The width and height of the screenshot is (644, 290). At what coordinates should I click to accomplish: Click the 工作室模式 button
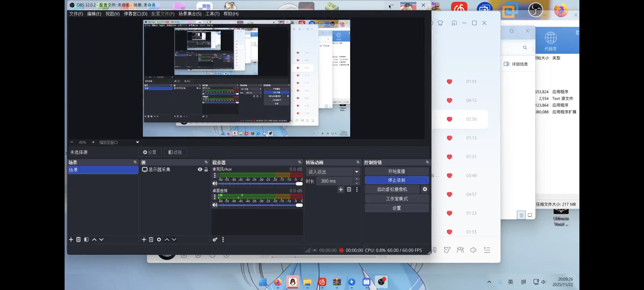[397, 198]
